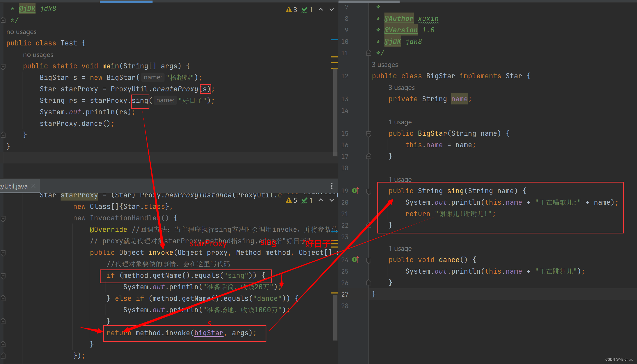
Task: Open '3 usages' hint above BigStar class
Action: point(385,65)
